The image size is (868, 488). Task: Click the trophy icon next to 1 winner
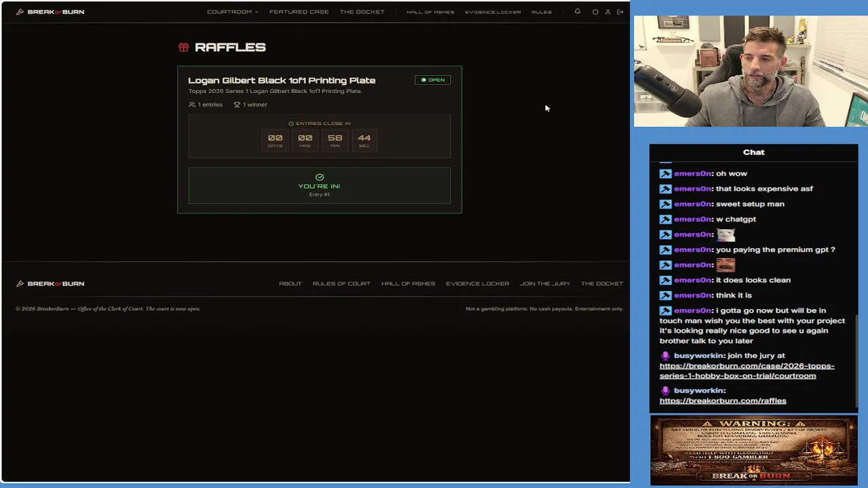tap(237, 104)
